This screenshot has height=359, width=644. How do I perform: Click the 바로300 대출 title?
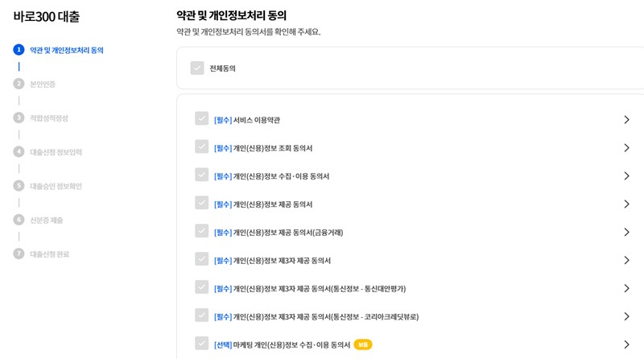(47, 17)
